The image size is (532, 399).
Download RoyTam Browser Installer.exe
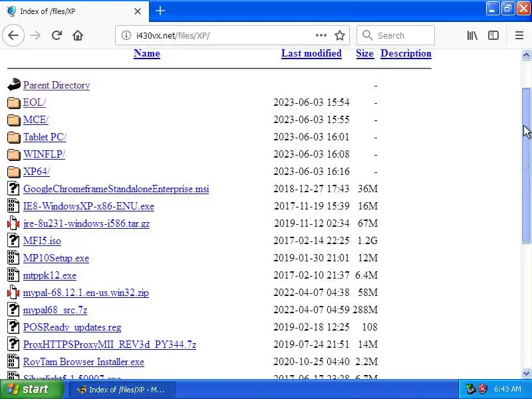(84, 362)
